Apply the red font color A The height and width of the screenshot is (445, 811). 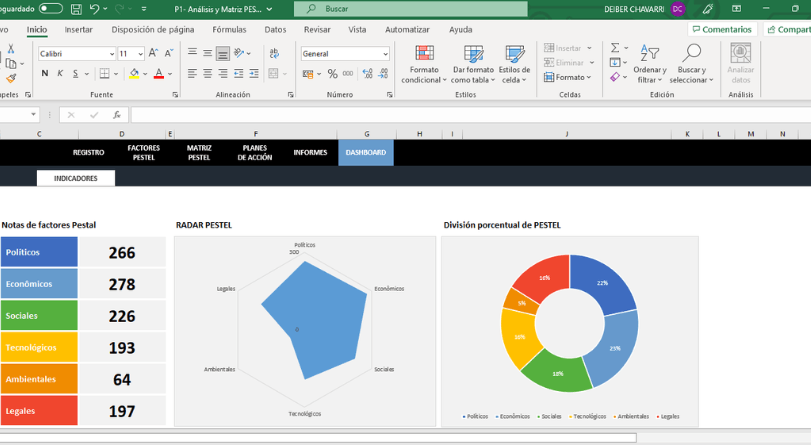point(159,73)
